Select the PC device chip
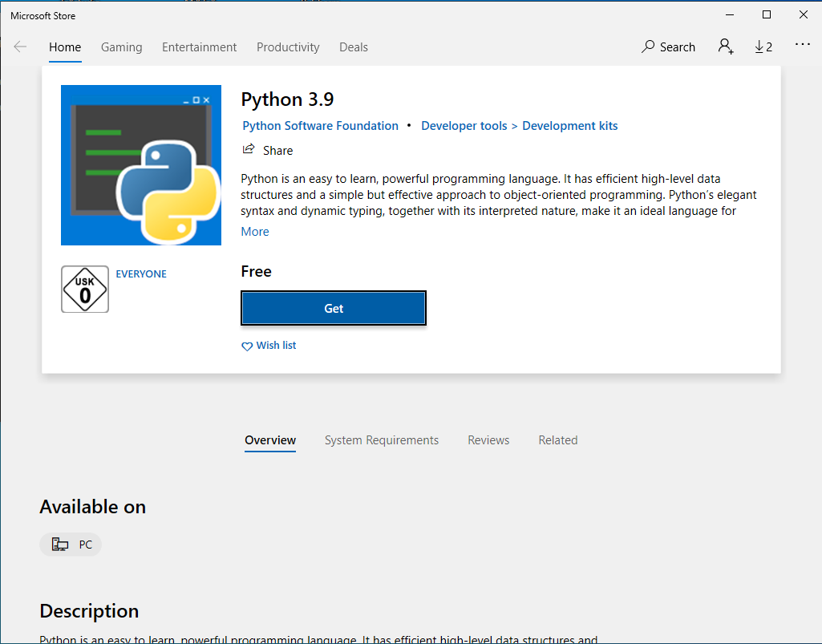 point(71,545)
